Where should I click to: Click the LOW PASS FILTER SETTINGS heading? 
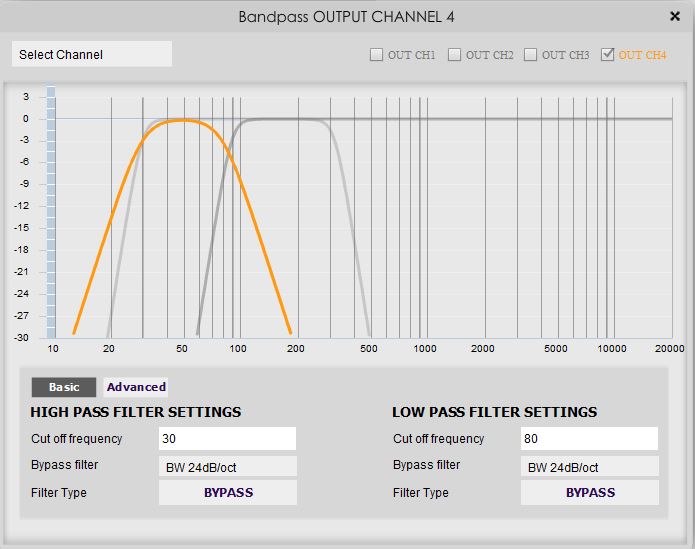pyautogui.click(x=495, y=412)
